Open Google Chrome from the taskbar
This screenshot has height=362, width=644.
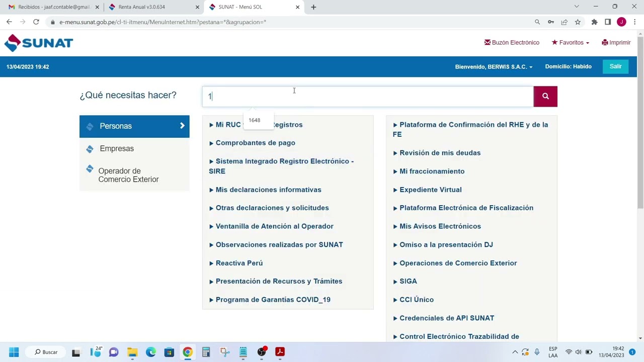tap(187, 352)
